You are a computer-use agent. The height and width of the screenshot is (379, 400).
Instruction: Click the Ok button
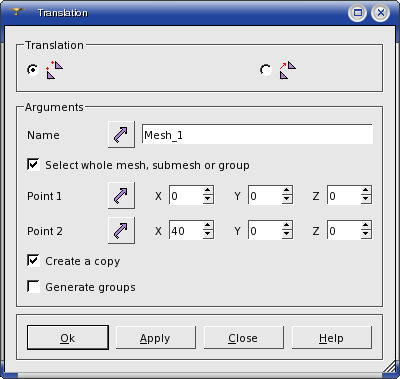[x=68, y=338]
